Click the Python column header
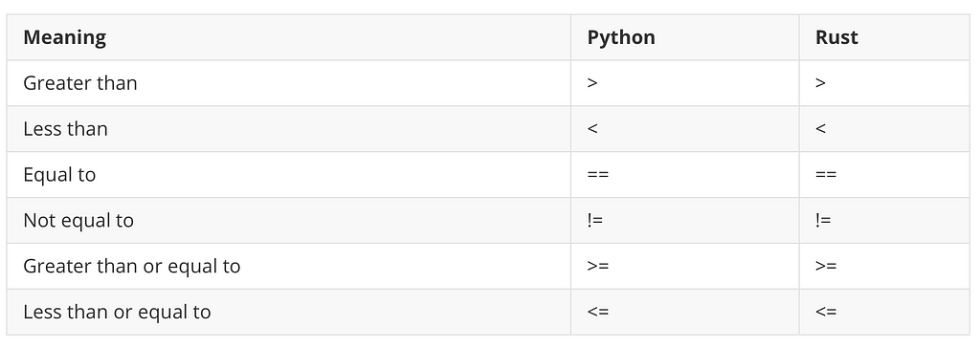Viewport: 980px width, 348px height. (620, 37)
